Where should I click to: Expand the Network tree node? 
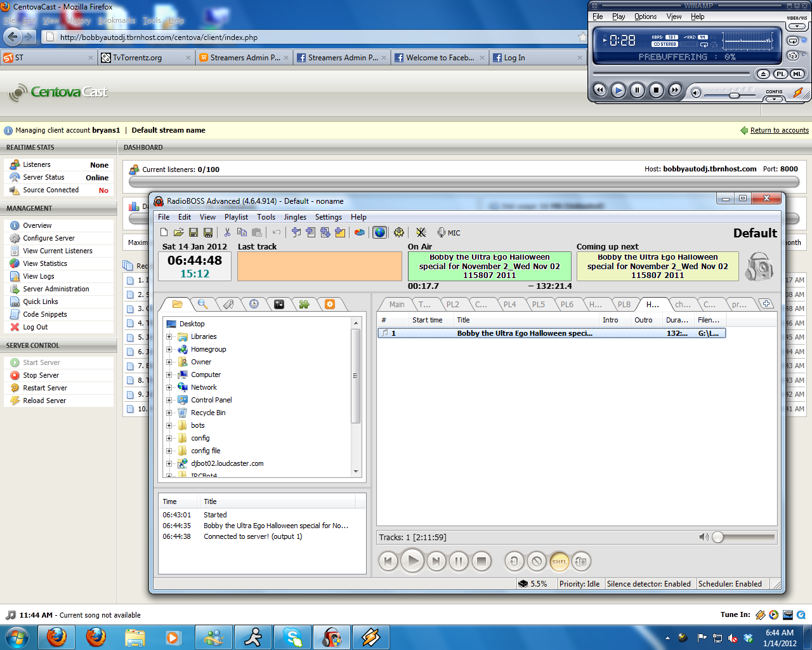tap(169, 387)
